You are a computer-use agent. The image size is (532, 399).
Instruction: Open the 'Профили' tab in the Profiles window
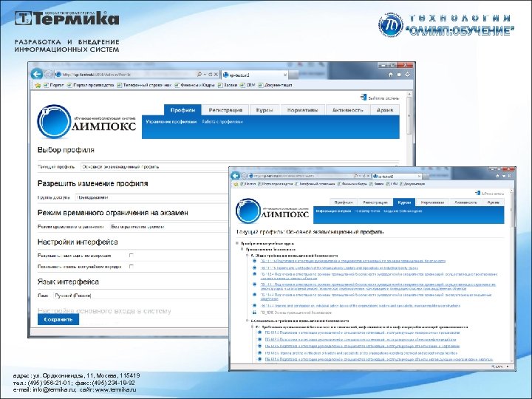pos(183,110)
